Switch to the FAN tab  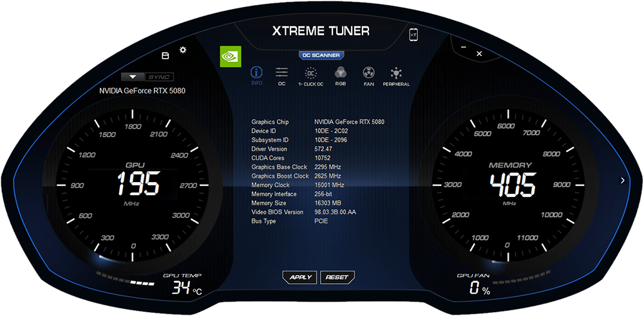point(369,77)
